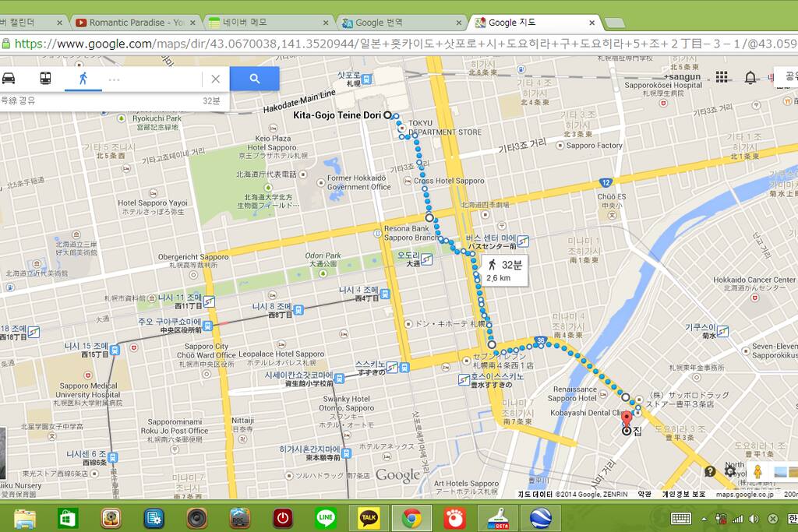Click the 버스 센터 마에 station icon
Viewport: 798px width, 532px height.
[523, 241]
